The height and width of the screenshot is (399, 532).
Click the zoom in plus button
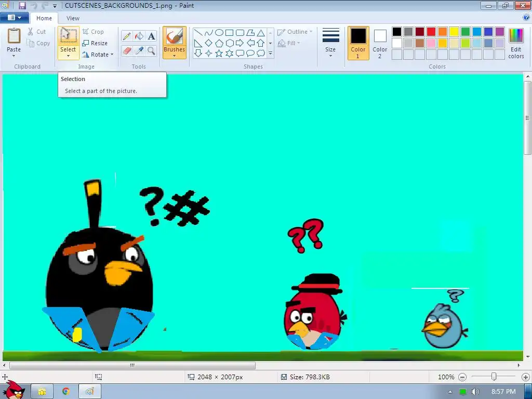coord(526,377)
